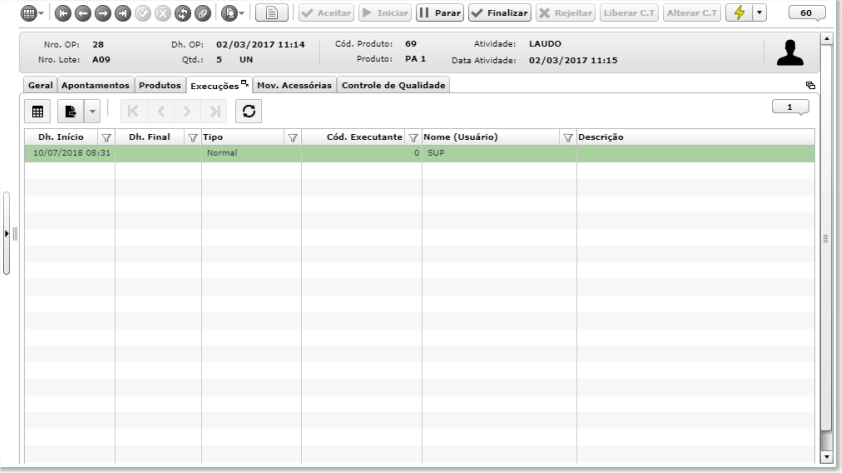Open the filter for Tipo column

tap(293, 137)
